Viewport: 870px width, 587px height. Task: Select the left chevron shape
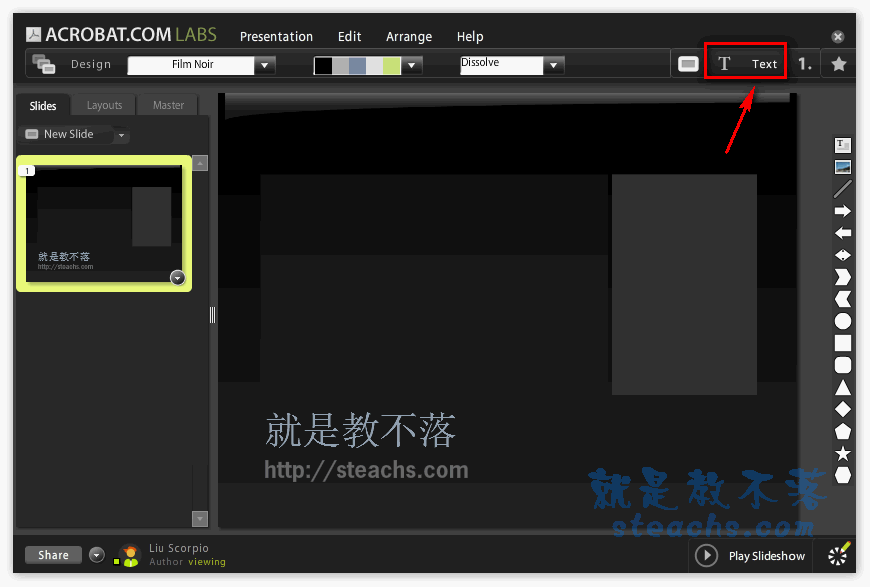click(843, 299)
